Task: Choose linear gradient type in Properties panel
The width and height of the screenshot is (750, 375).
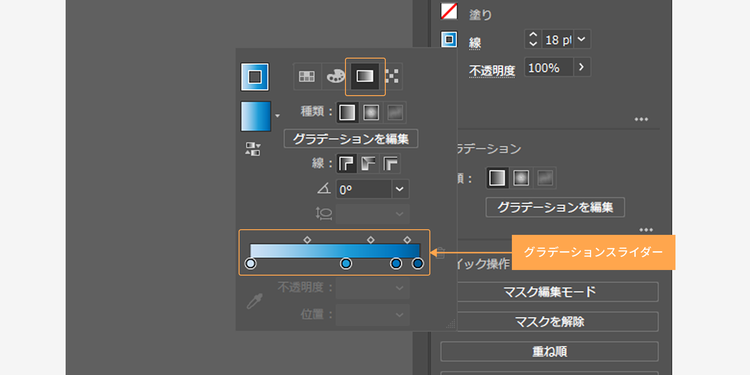Action: pos(497,178)
